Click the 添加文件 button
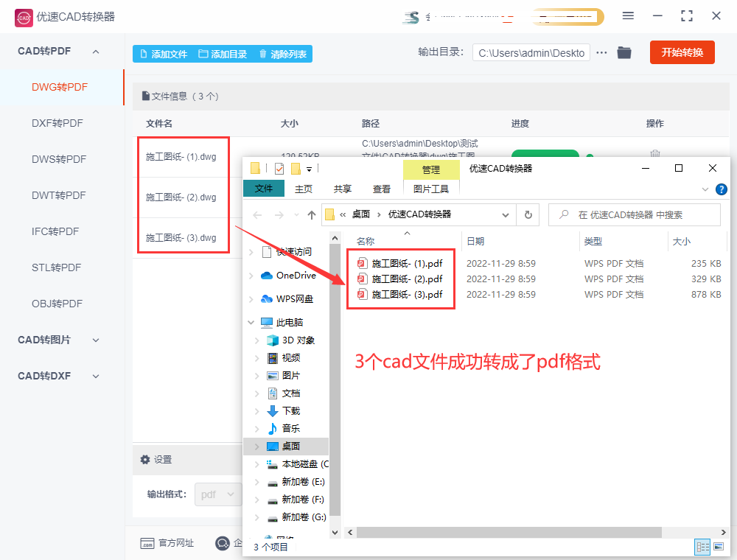The height and width of the screenshot is (560, 737). (x=164, y=54)
